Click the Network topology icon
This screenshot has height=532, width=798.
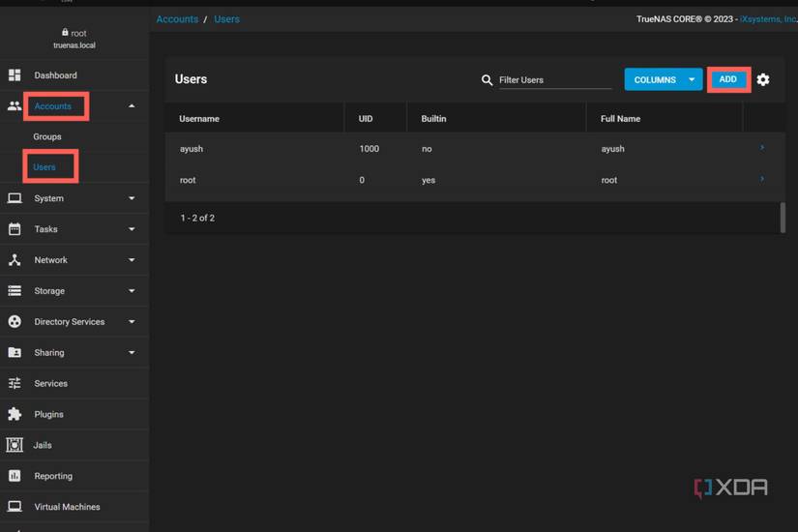click(x=15, y=259)
